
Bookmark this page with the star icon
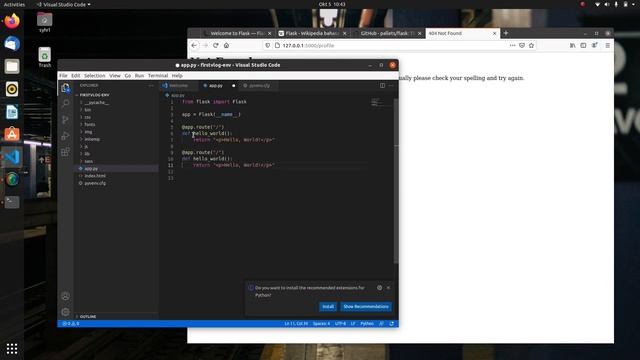[531, 45]
